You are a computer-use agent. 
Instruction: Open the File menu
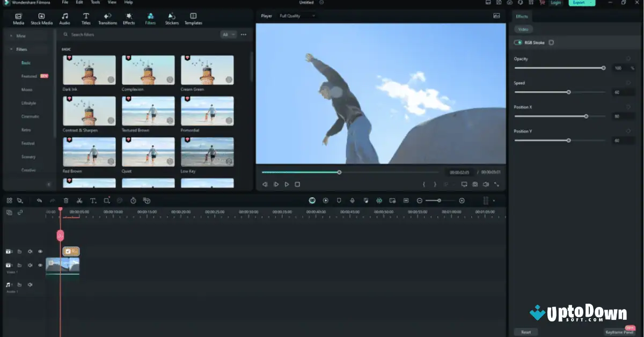click(65, 2)
